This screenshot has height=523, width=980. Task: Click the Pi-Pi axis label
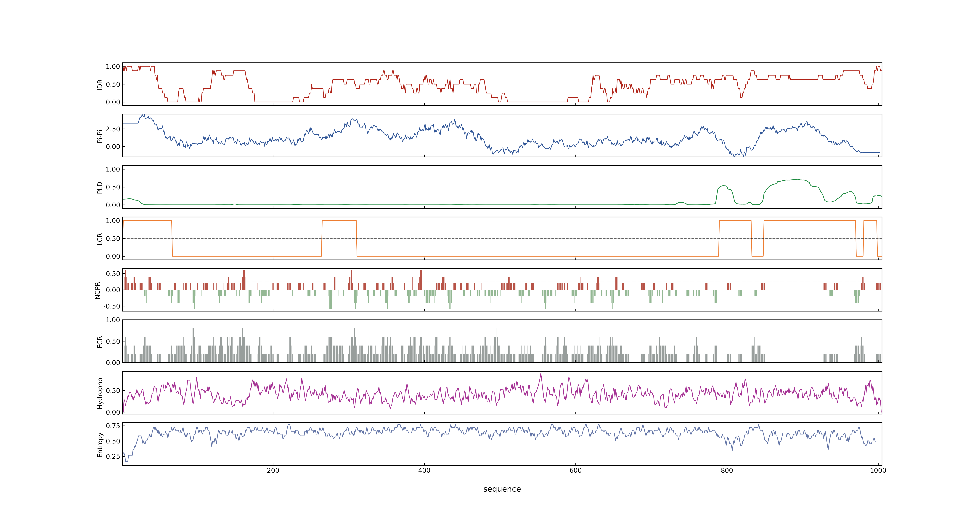click(100, 136)
